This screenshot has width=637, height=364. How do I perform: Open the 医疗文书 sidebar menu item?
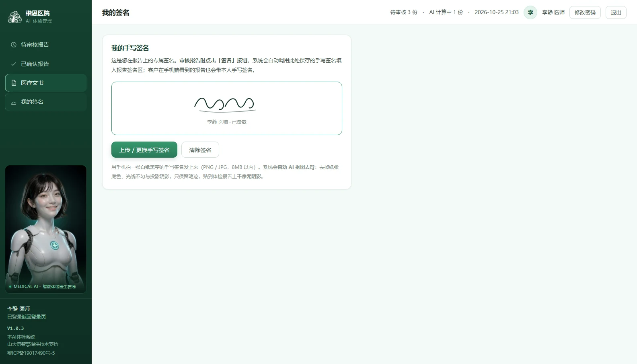coord(46,83)
